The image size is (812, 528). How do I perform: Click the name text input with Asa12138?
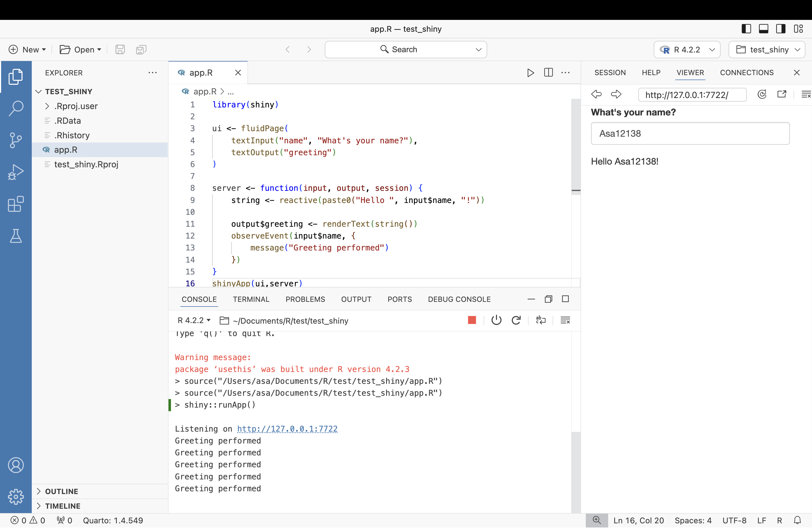[x=690, y=133]
